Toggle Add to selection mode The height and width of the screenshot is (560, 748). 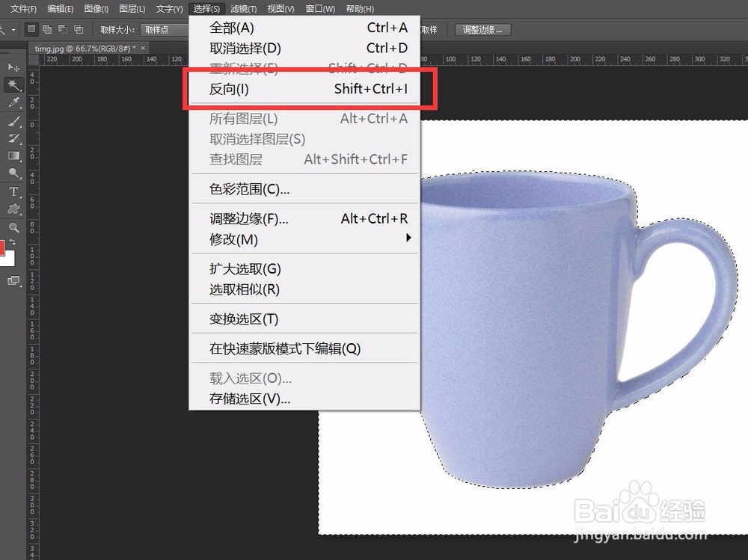tap(46, 29)
